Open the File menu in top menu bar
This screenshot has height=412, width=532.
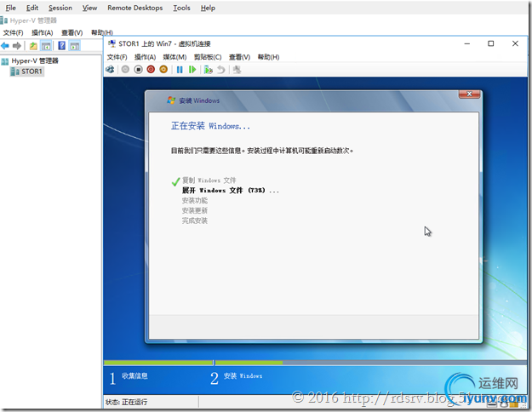coord(10,8)
